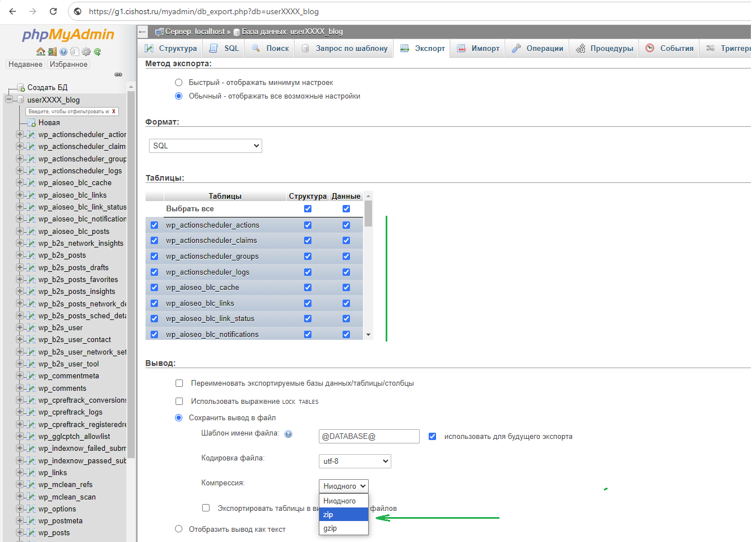Select the quick export method radio button

click(x=178, y=83)
